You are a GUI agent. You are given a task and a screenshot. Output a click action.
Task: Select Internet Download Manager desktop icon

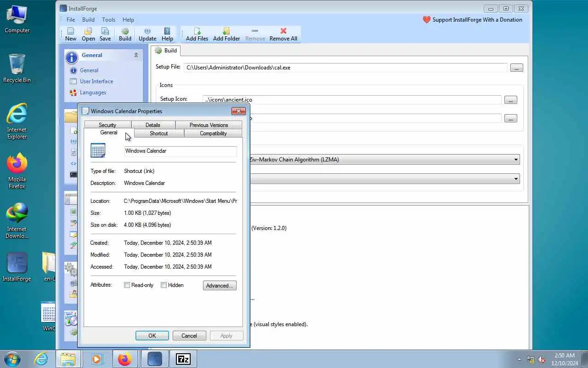[x=17, y=220]
